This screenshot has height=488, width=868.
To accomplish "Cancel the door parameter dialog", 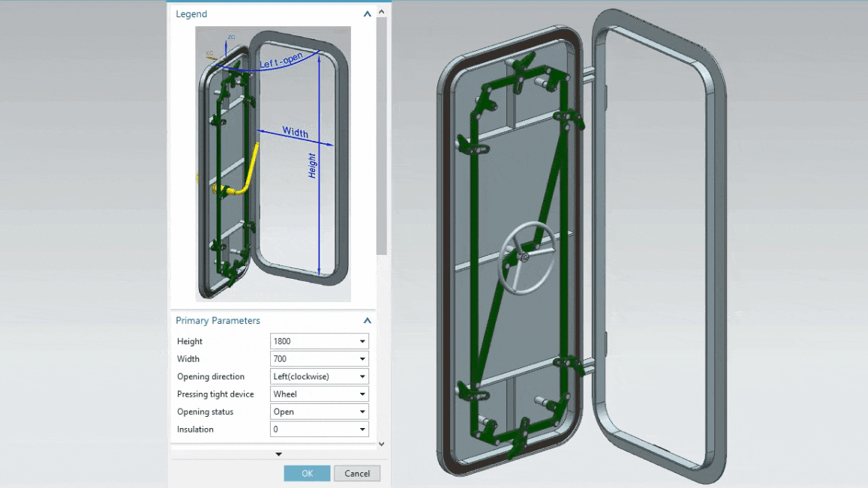I will tap(357, 473).
